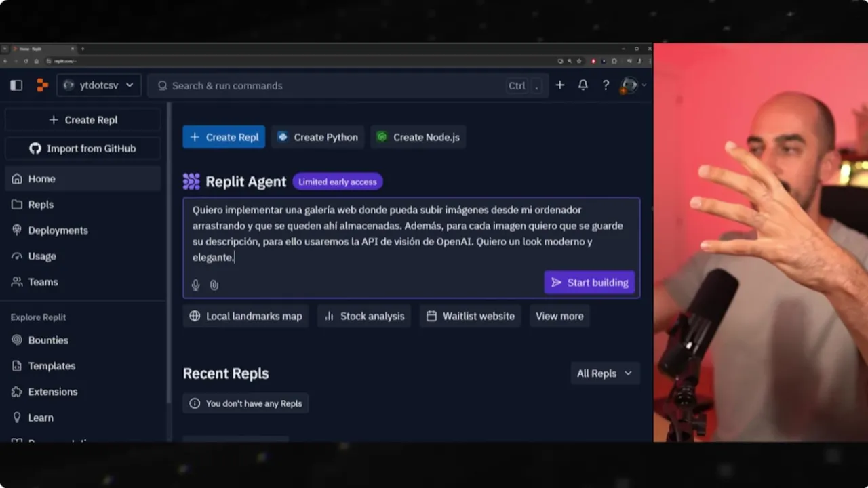Click the sidebar vertical scrollbar
868x488 pixels.
pyautogui.click(x=168, y=252)
